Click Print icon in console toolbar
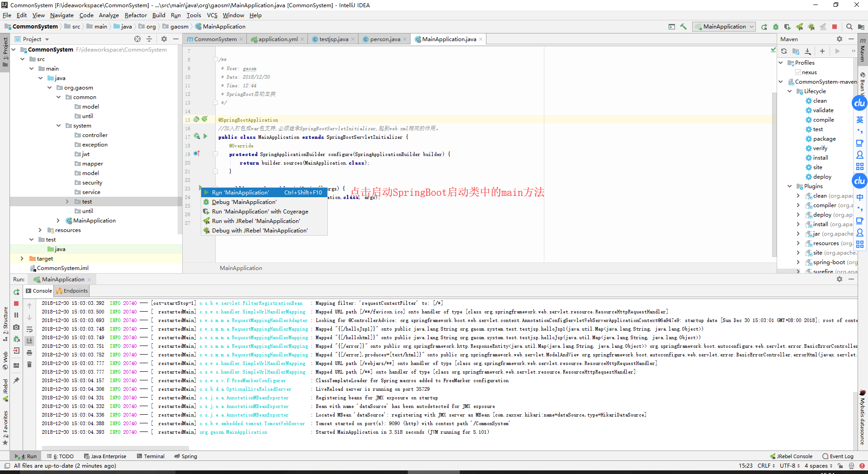868x474 pixels. 29,352
